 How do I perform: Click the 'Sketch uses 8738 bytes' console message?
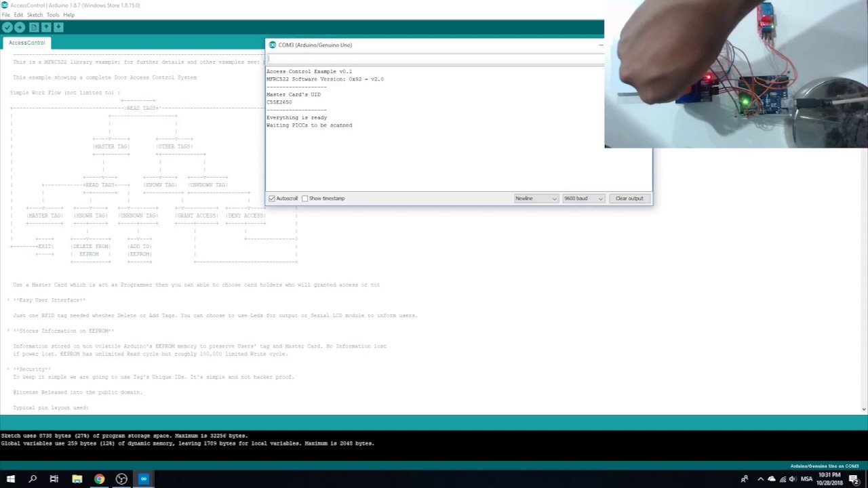coord(125,436)
